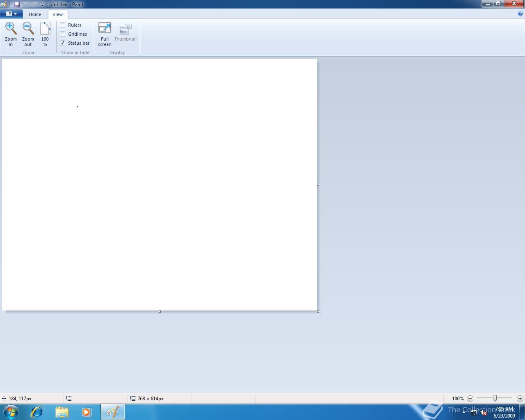The image size is (525, 420).
Task: Open Windows Explorer folder on the taskbar
Action: click(x=62, y=412)
